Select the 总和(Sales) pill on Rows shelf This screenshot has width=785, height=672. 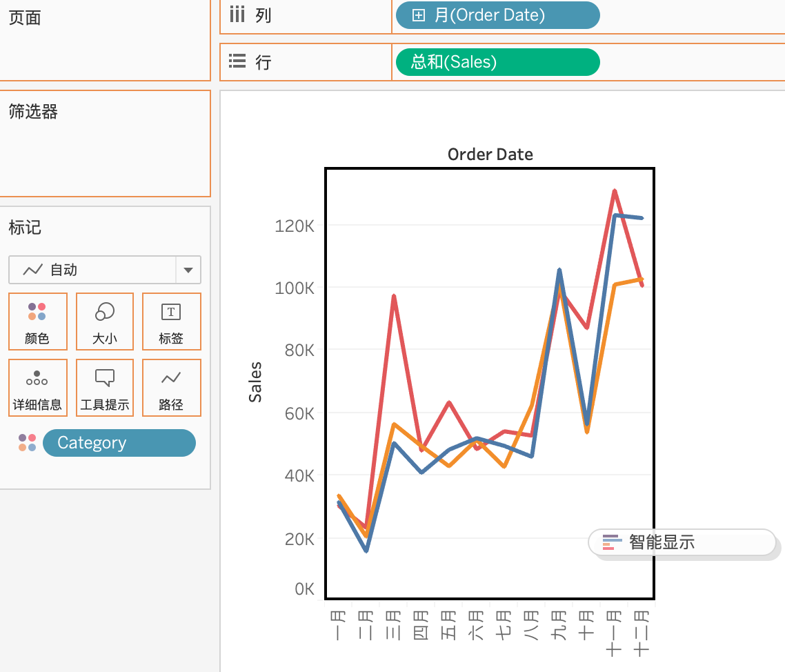pos(497,62)
